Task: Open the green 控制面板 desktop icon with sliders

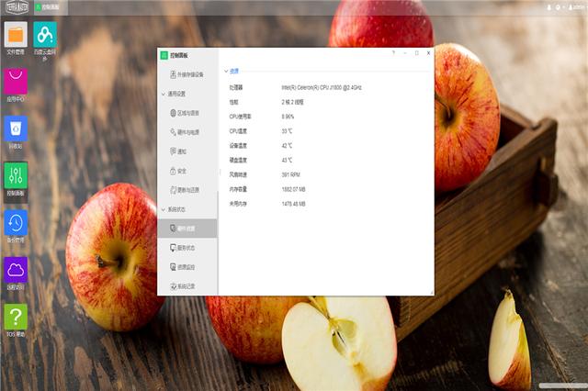Action: point(16,179)
